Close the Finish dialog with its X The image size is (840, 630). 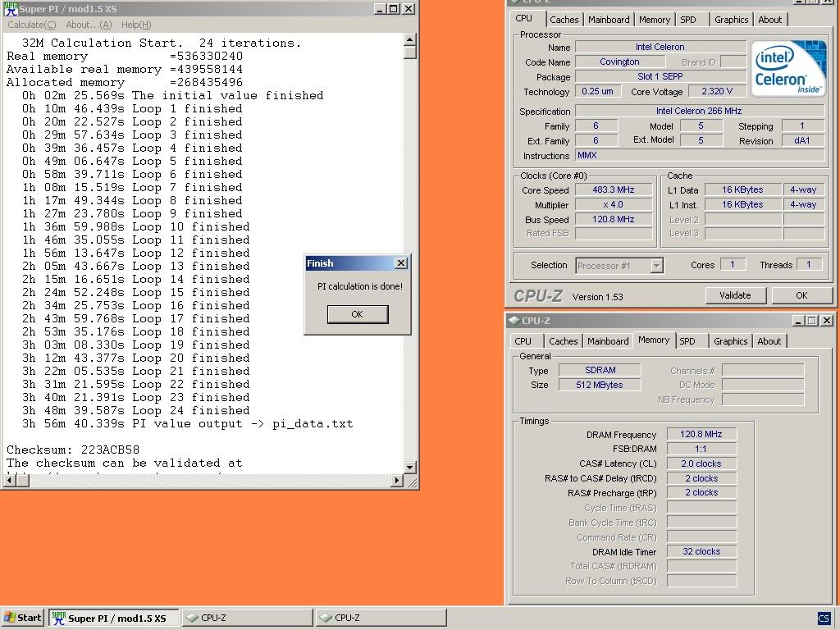400,263
